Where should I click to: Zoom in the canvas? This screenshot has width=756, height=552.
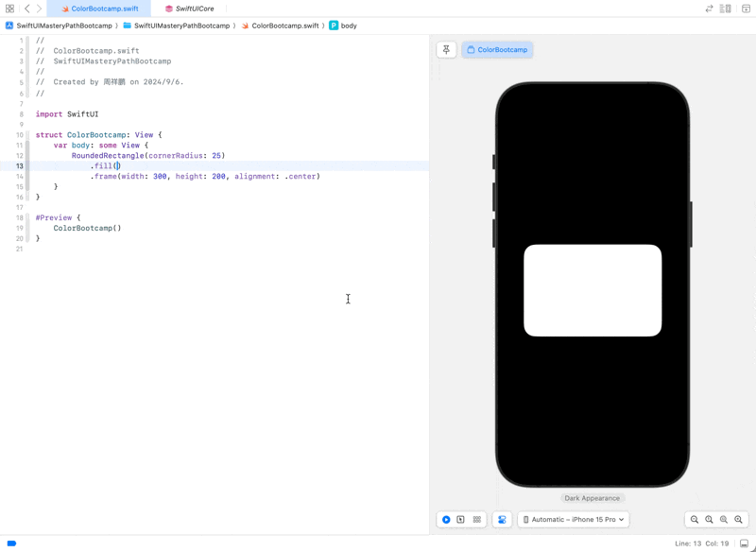point(738,519)
